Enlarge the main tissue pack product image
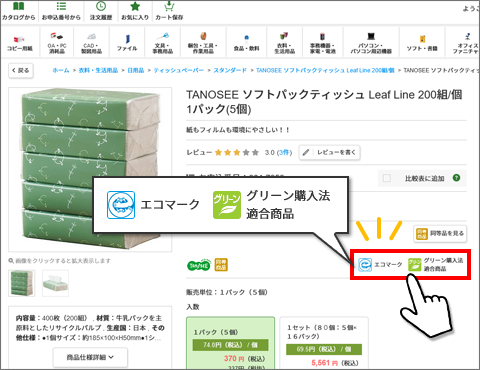 point(90,169)
